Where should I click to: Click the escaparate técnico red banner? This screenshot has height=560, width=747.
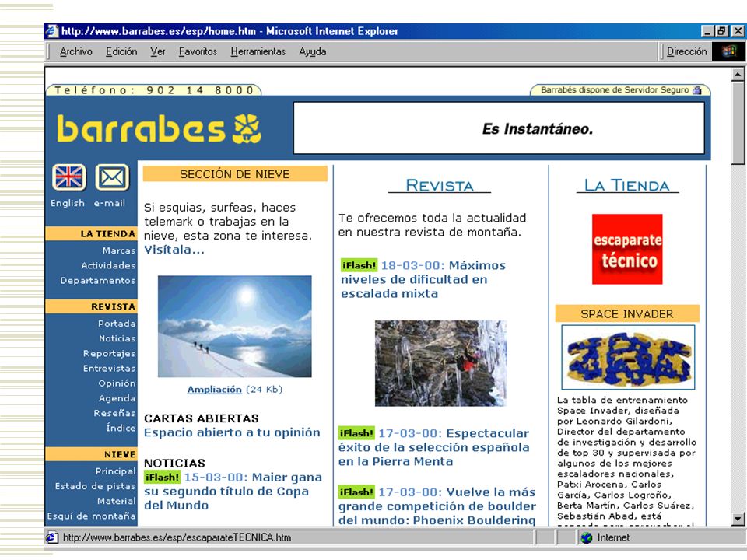pos(627,249)
